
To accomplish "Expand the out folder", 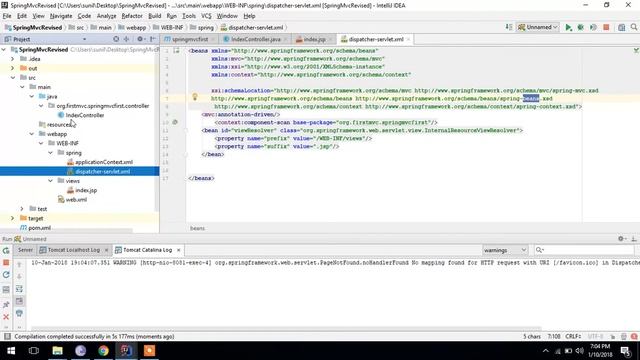I will tap(13, 68).
